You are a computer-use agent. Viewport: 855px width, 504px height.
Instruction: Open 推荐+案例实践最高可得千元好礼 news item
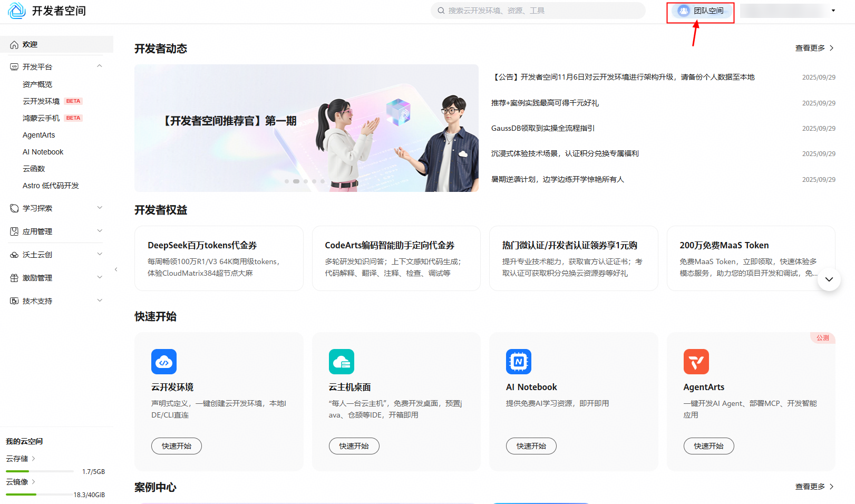[x=545, y=103]
